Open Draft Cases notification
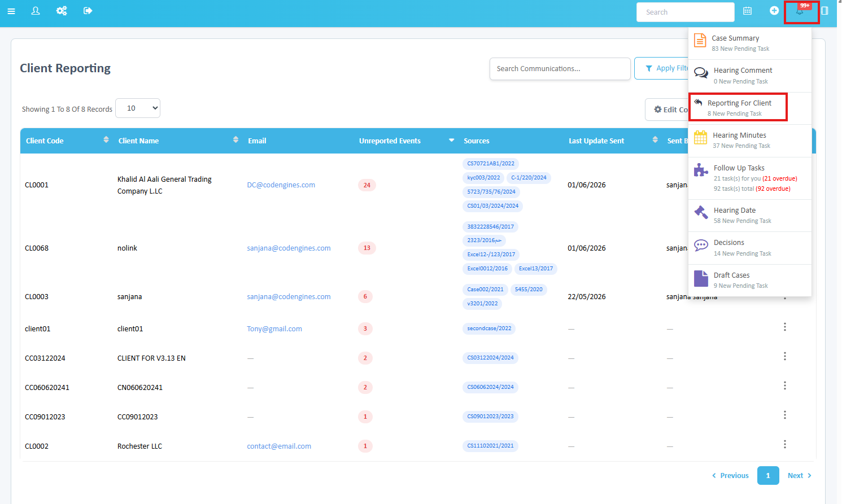The width and height of the screenshot is (842, 504). [750, 280]
